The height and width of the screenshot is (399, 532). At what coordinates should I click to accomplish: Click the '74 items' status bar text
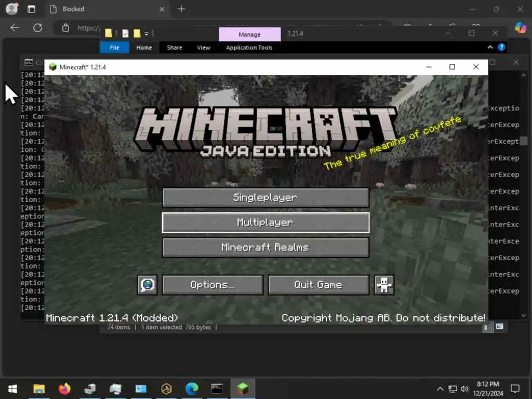tap(119, 327)
